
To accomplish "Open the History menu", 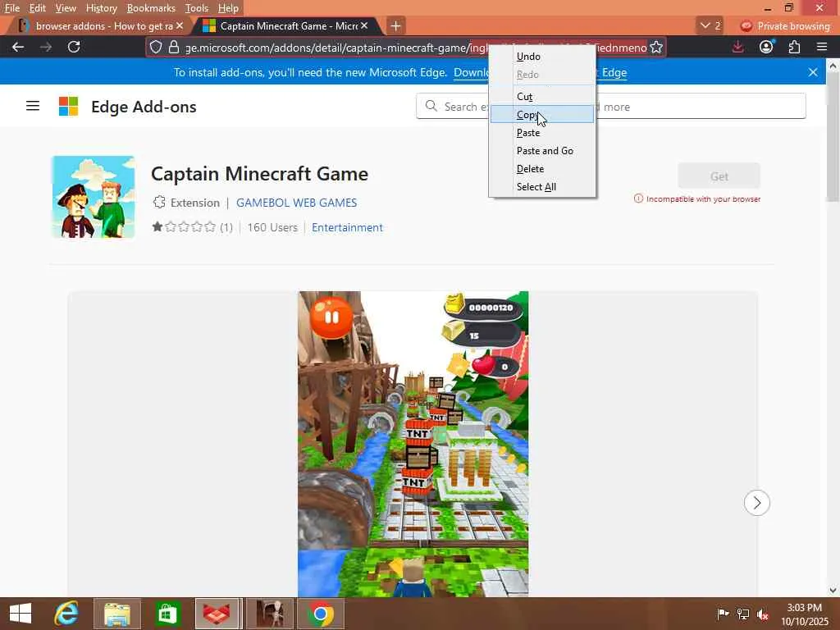I will pos(101,8).
